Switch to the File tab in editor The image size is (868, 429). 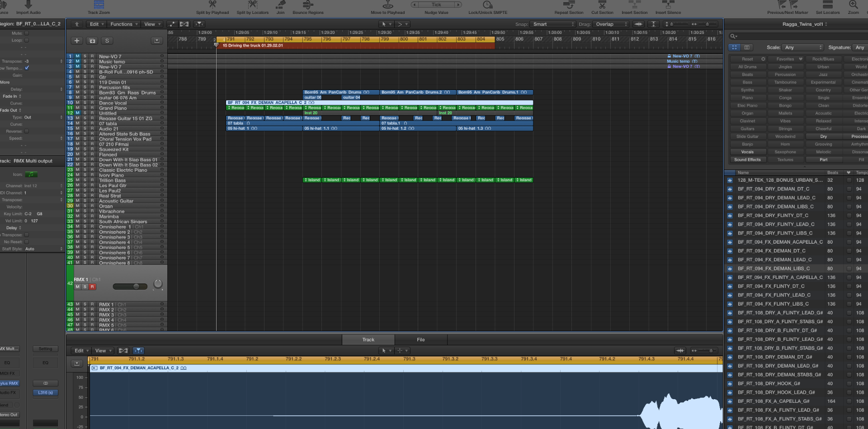[x=420, y=339]
